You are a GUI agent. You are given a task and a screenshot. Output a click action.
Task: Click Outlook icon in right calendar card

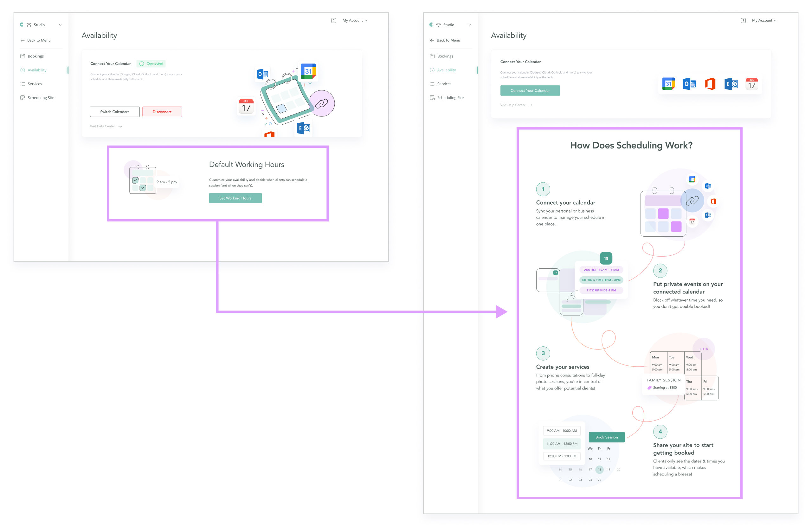[689, 84]
